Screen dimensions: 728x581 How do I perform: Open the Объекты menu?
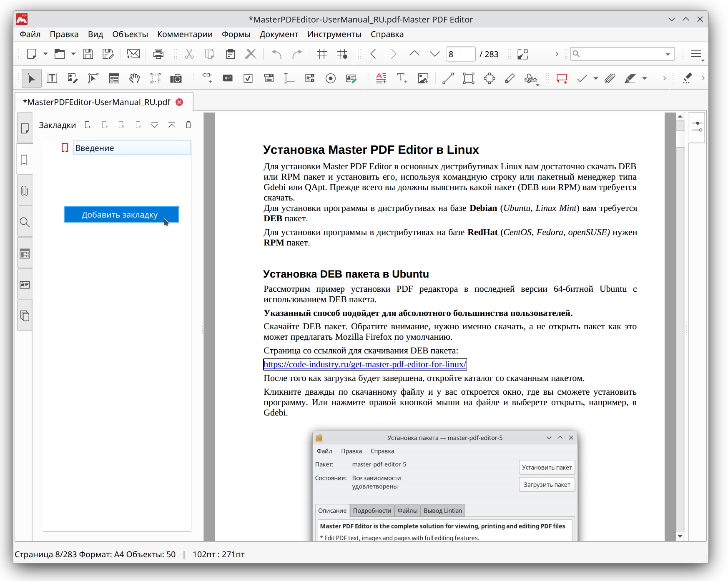(x=130, y=34)
